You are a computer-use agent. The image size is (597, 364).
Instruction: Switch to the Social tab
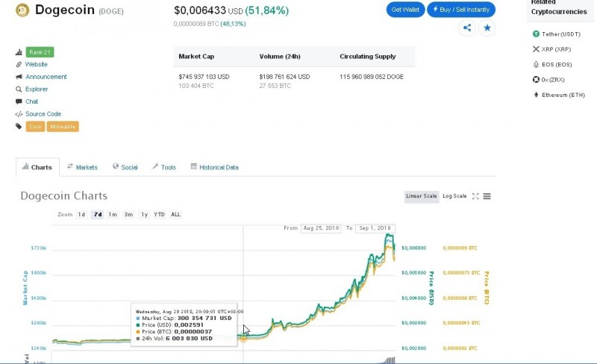[125, 167]
